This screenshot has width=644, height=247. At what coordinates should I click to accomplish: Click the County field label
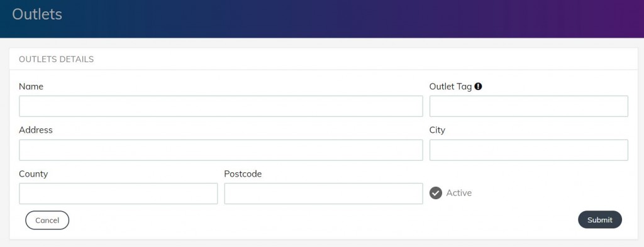[33, 174]
